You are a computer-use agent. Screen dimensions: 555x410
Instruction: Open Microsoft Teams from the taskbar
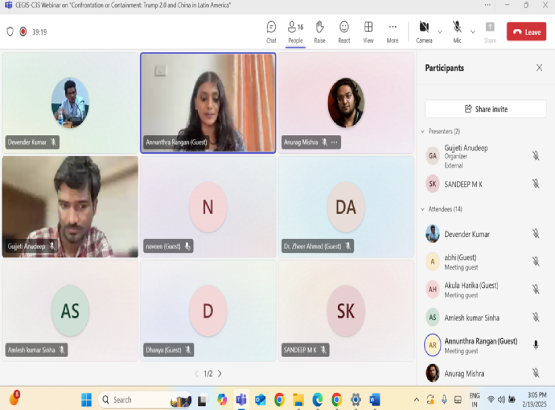[x=241, y=400]
